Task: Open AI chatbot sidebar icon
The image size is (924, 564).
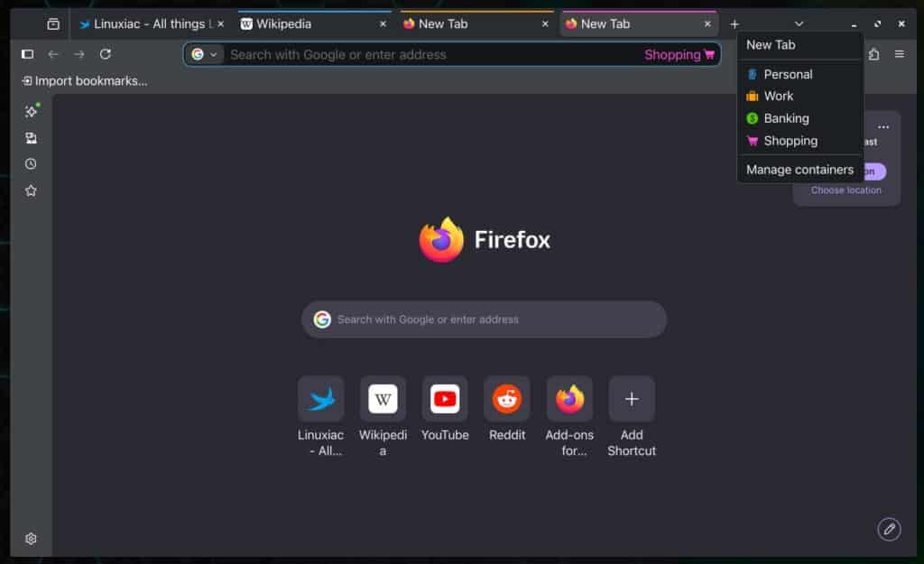Action: coord(32,111)
